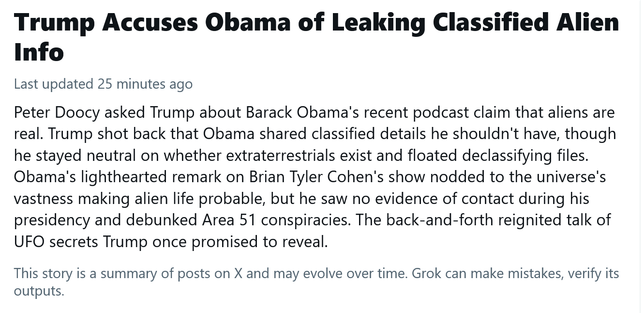Viewport: 644px width, 313px height.
Task: Click the word "Info" in the headline
Action: point(39,51)
